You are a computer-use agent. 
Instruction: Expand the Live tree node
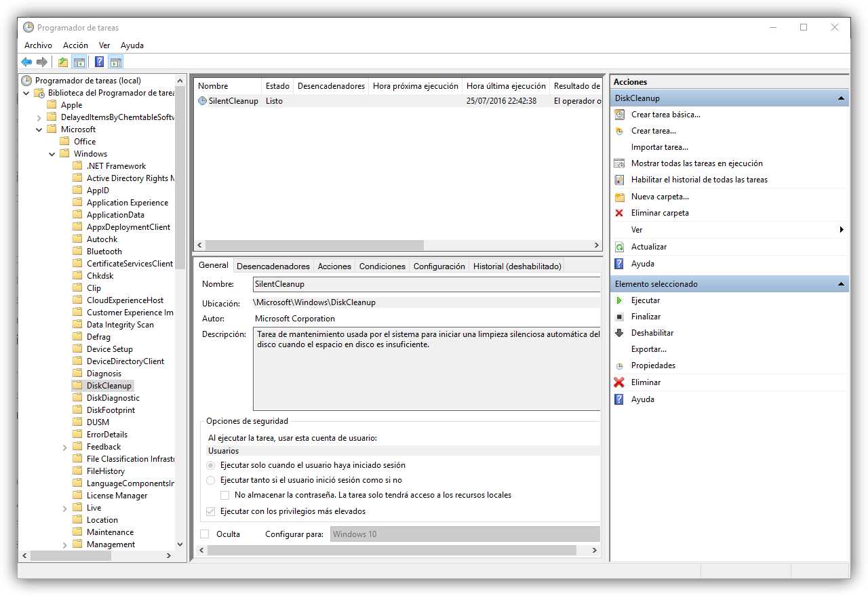(65, 508)
